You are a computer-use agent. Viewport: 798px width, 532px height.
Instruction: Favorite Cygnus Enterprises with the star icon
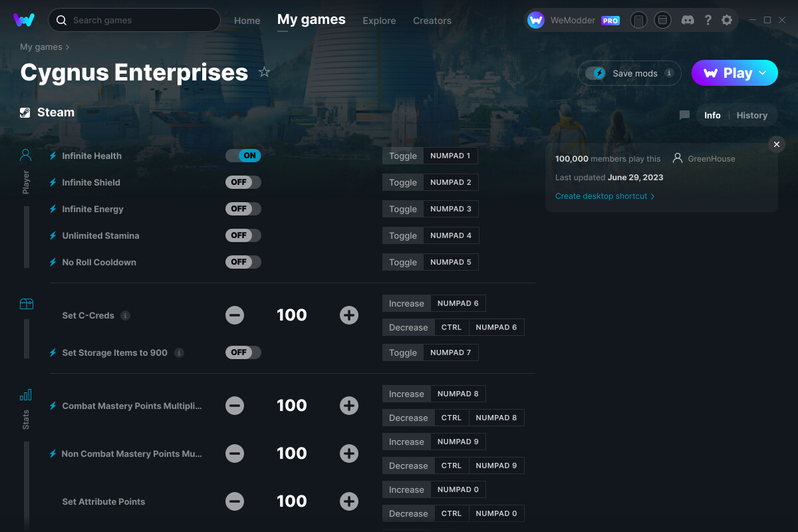[264, 72]
